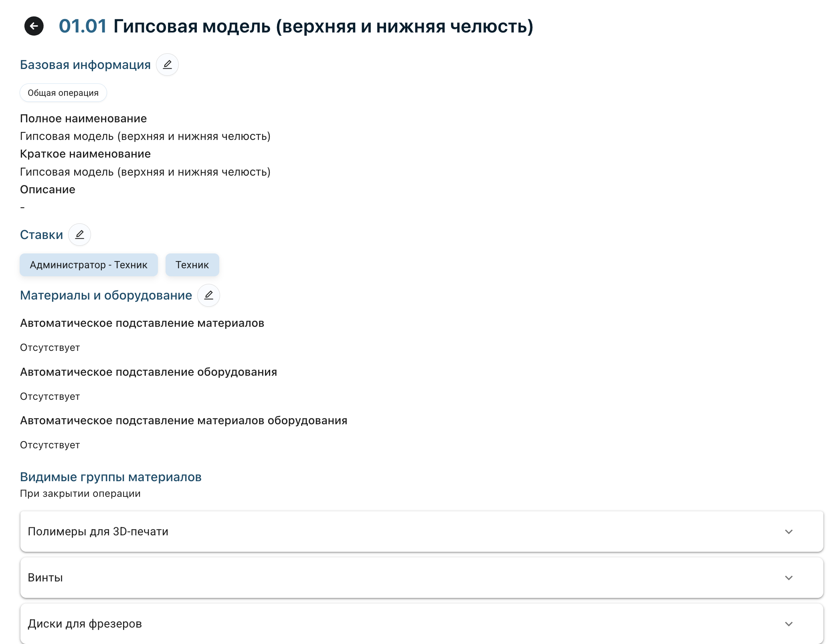837x644 pixels.
Task: Click the Ставки section title
Action: click(x=41, y=235)
